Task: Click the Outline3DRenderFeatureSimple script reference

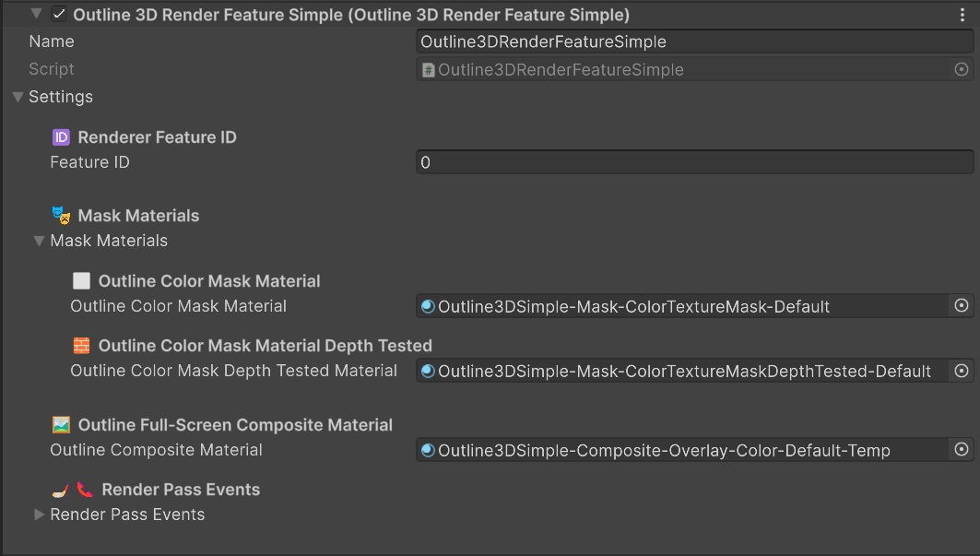Action: pos(682,69)
